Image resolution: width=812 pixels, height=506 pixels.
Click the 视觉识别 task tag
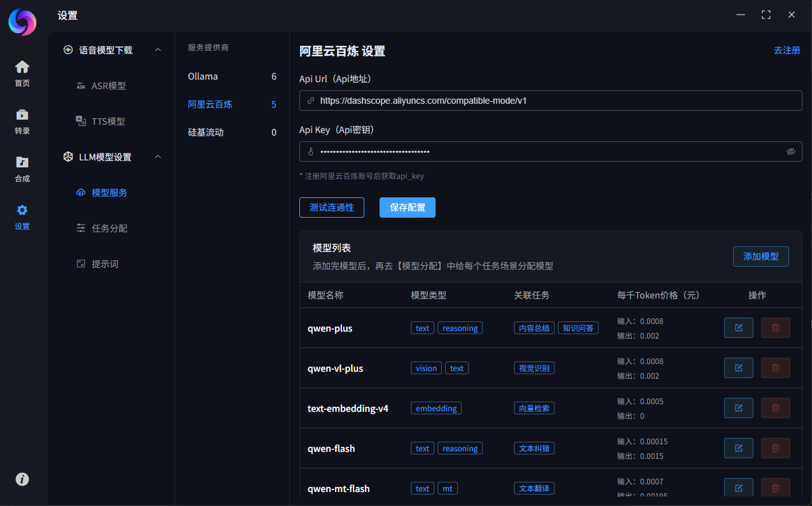coord(534,368)
